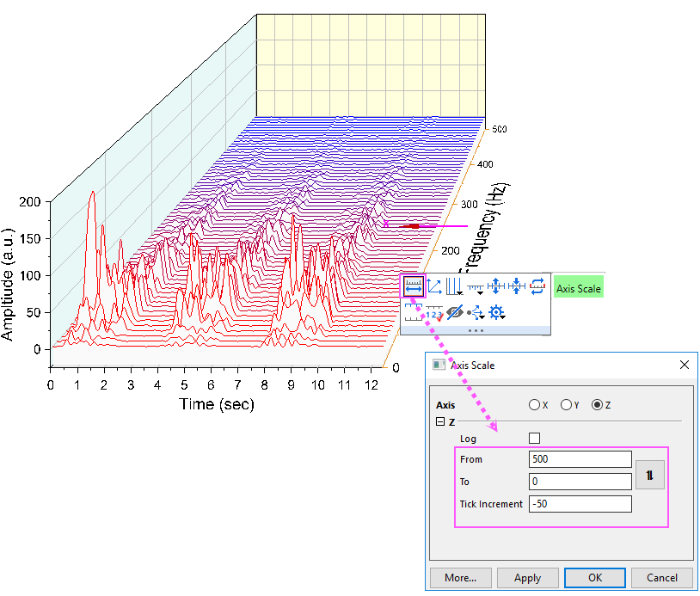Click the 300 tick label on frequency axis

(469, 205)
